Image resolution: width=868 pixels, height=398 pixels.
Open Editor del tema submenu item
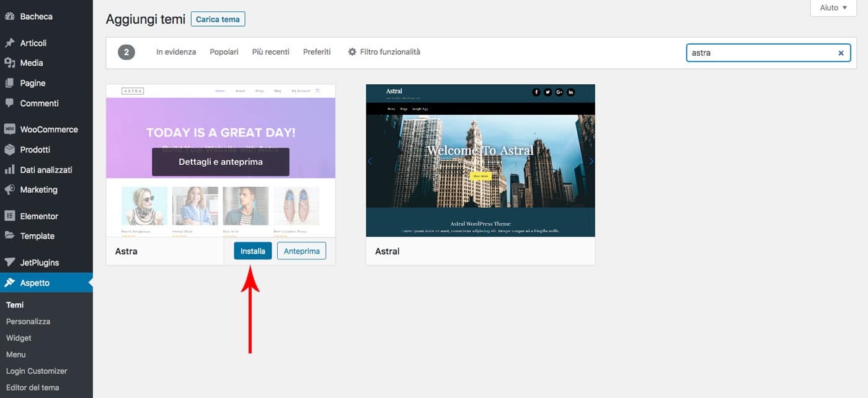click(x=33, y=387)
